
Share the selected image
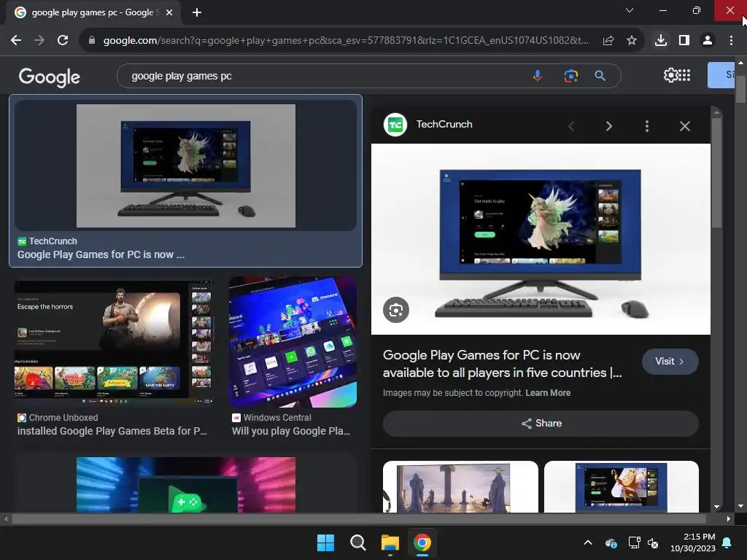tap(541, 424)
